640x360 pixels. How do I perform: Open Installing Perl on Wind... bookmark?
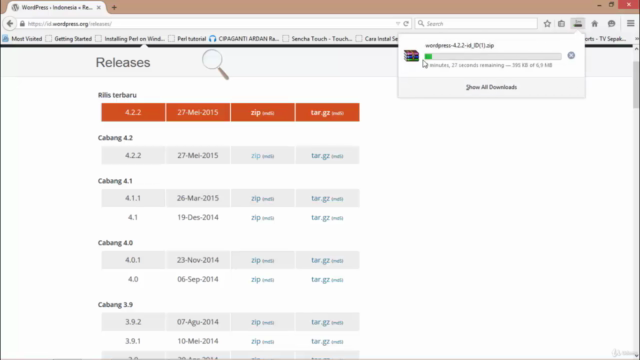pos(130,39)
